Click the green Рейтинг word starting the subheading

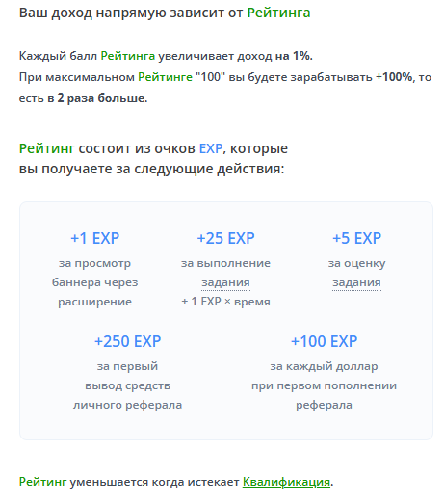point(47,148)
